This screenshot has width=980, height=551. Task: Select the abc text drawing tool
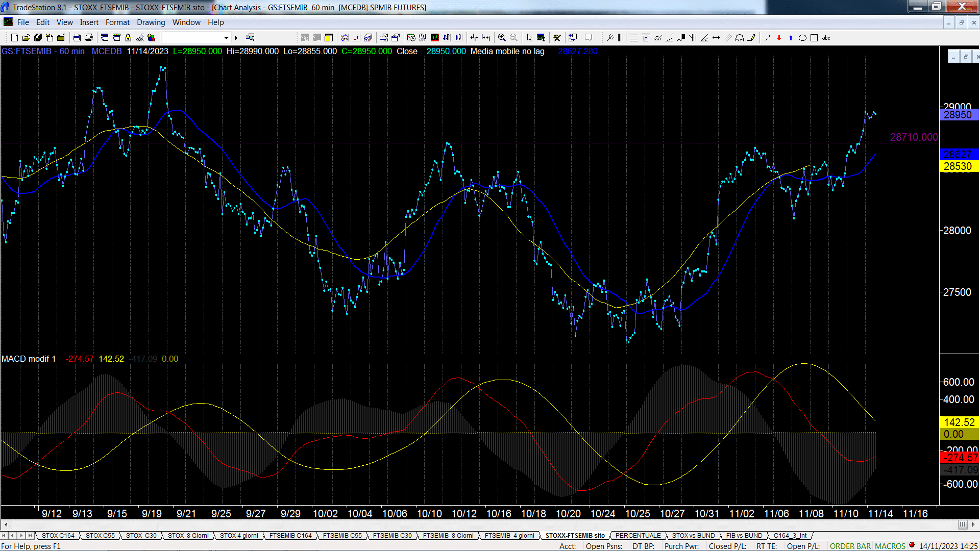tap(826, 37)
